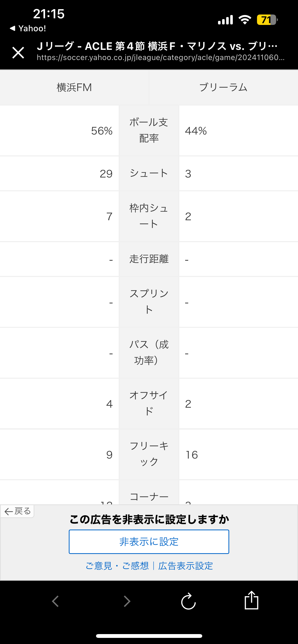
Task: Tap the Wi-Fi status icon
Action: click(245, 20)
